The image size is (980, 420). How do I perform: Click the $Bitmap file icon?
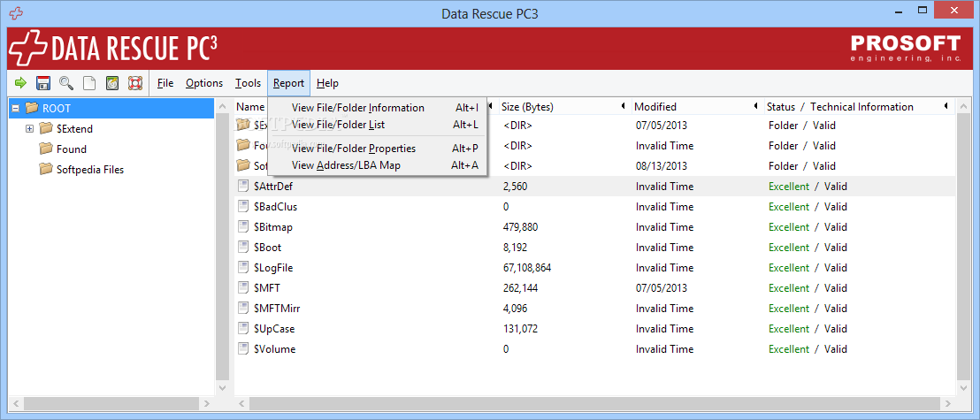(243, 226)
